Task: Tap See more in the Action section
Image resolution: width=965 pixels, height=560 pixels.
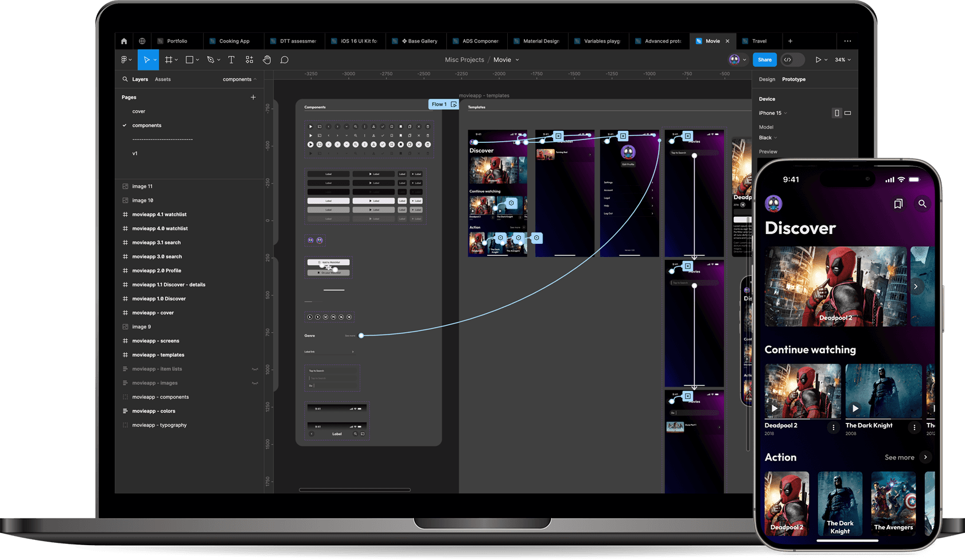Action: pos(900,457)
